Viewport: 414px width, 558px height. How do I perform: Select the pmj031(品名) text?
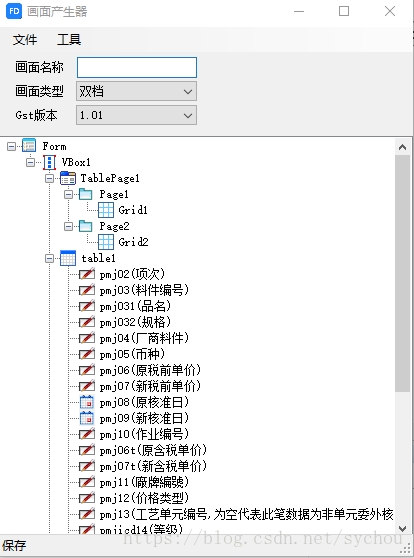point(135,306)
